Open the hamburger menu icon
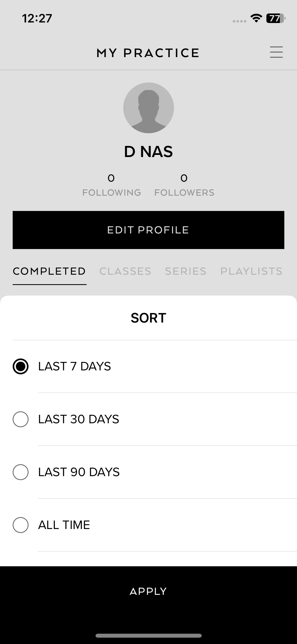 pyautogui.click(x=276, y=52)
